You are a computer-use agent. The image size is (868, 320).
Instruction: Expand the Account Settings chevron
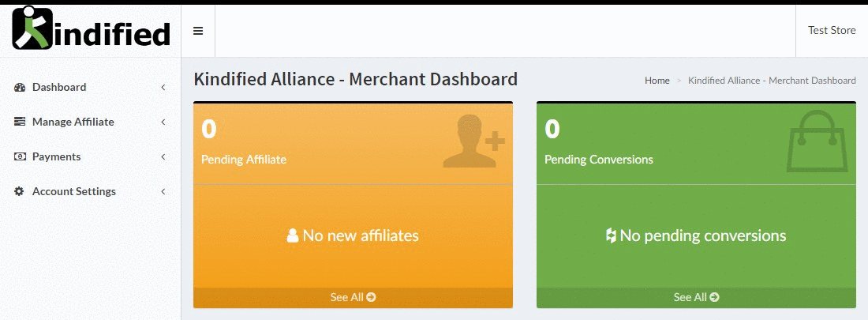click(163, 192)
